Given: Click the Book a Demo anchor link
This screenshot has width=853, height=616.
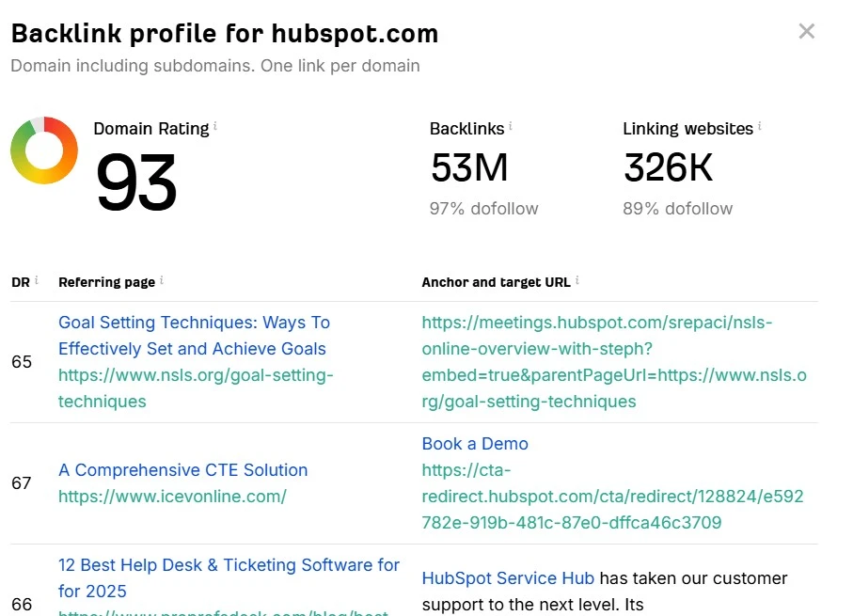Looking at the screenshot, I should coord(475,444).
